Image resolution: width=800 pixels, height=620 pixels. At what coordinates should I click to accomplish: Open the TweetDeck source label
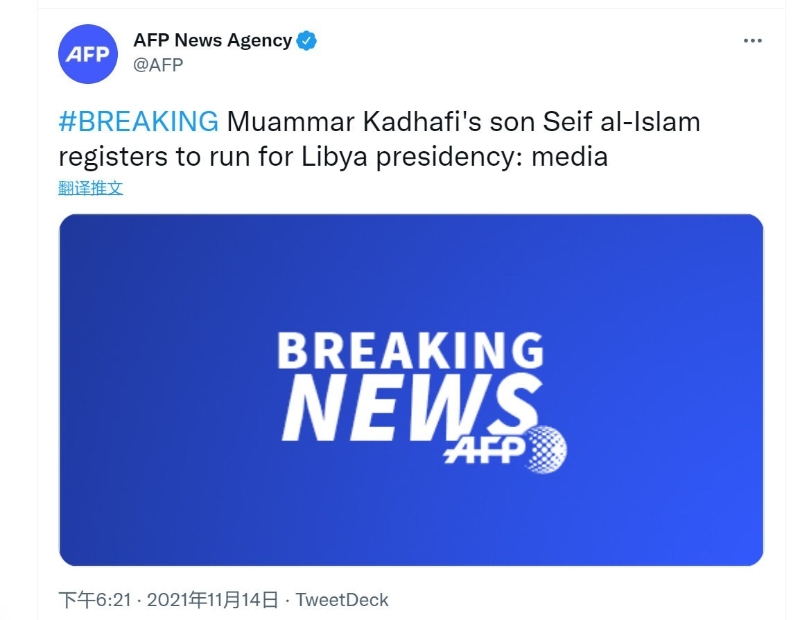pos(343,600)
